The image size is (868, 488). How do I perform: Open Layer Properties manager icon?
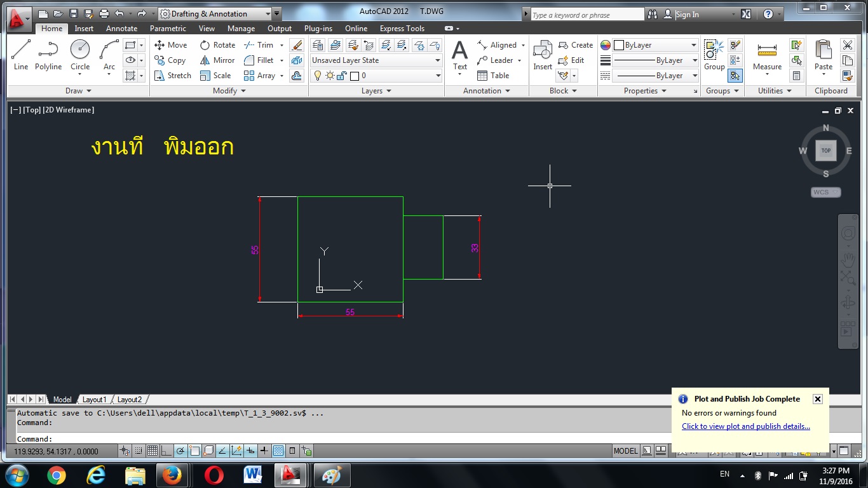318,45
